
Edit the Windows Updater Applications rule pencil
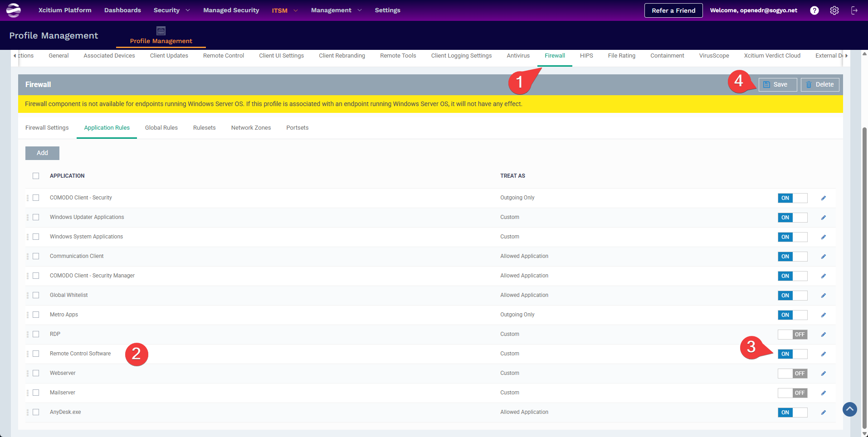(x=824, y=218)
